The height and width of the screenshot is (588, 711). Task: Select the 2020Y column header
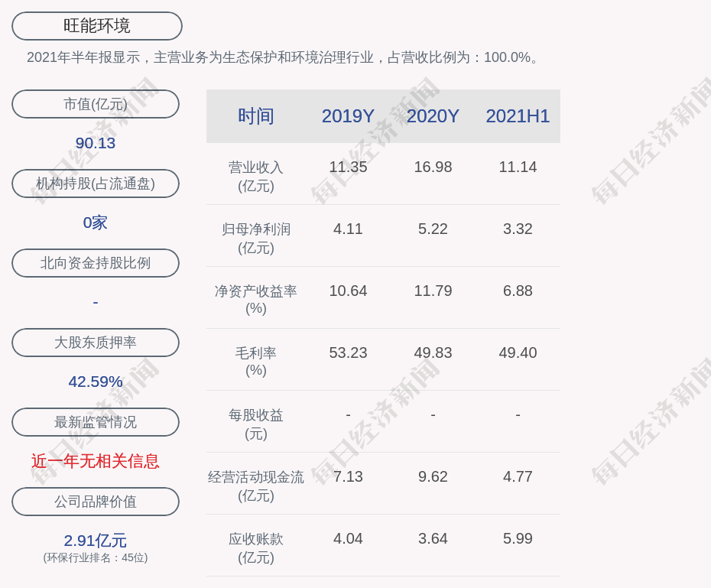pos(433,116)
